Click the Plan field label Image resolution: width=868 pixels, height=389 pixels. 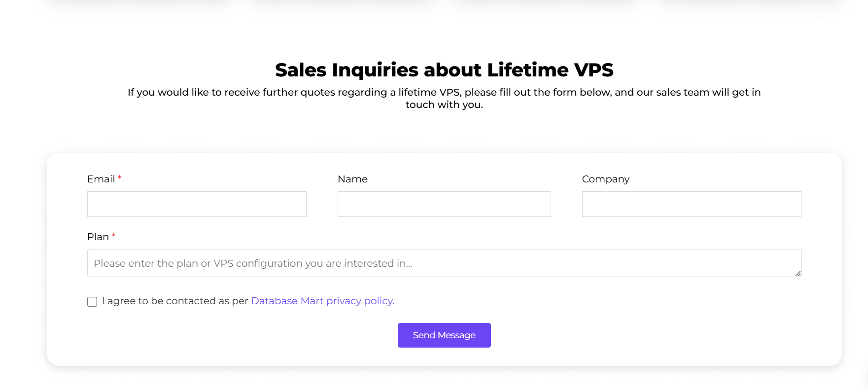coord(98,237)
